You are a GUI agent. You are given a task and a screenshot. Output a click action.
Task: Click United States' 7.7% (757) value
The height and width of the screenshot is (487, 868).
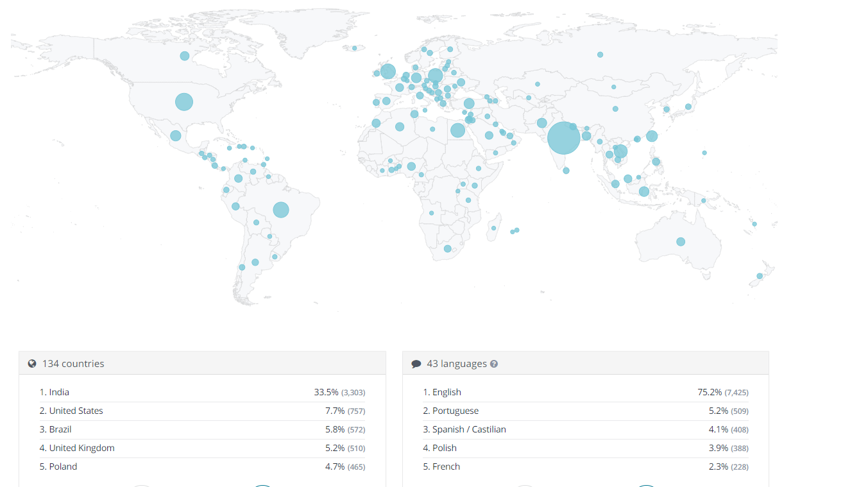[x=345, y=411]
